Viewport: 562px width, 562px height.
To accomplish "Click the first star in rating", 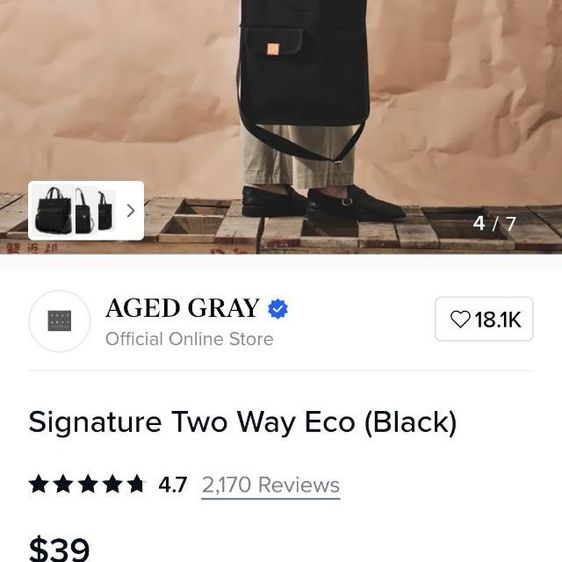I will coord(39,484).
